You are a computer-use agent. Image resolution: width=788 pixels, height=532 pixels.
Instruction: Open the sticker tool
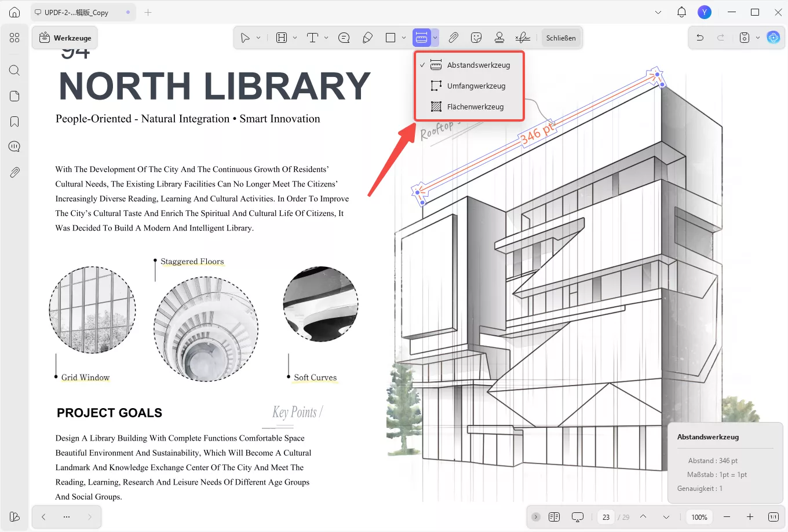coord(476,38)
